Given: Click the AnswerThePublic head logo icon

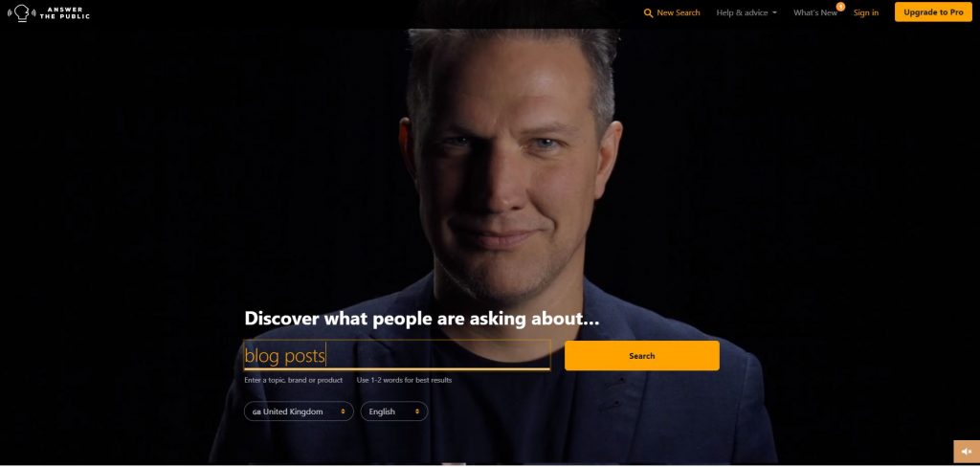Looking at the screenshot, I should 21,12.
